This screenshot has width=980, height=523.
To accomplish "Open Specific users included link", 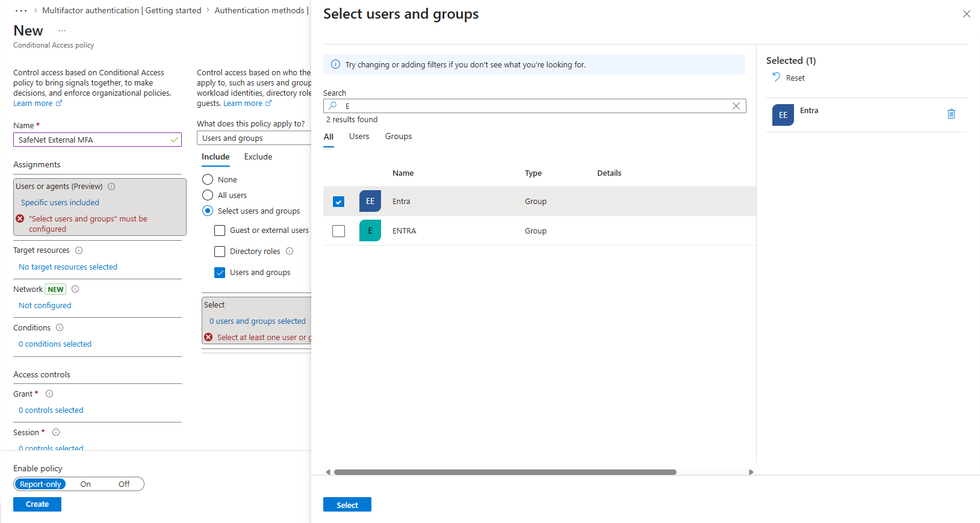I will [60, 203].
